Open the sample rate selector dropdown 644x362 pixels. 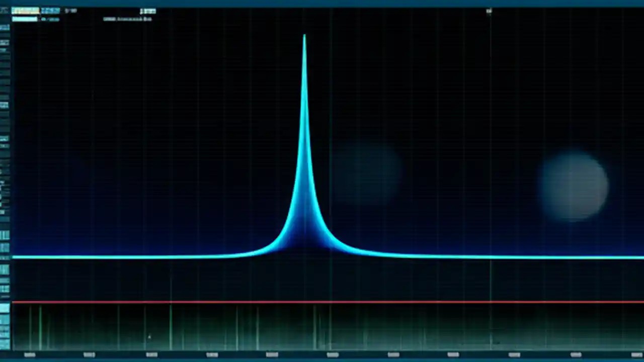50,19
